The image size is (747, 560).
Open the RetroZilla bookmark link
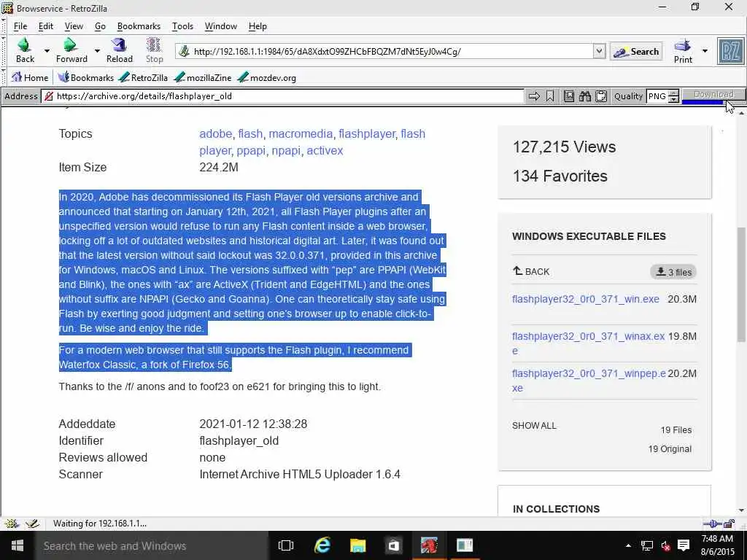click(144, 77)
